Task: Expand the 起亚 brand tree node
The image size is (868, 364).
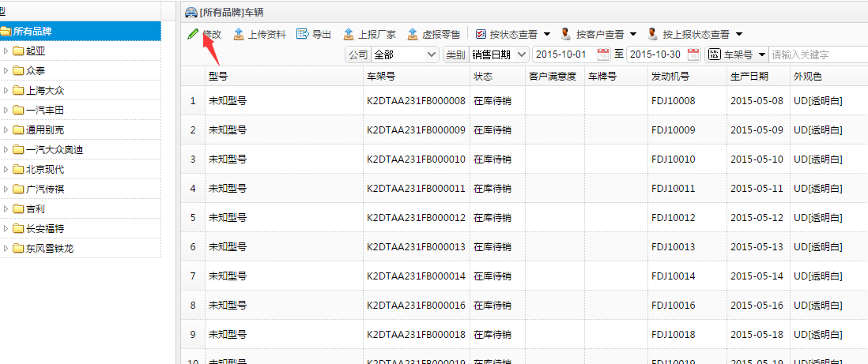Action: pos(6,51)
